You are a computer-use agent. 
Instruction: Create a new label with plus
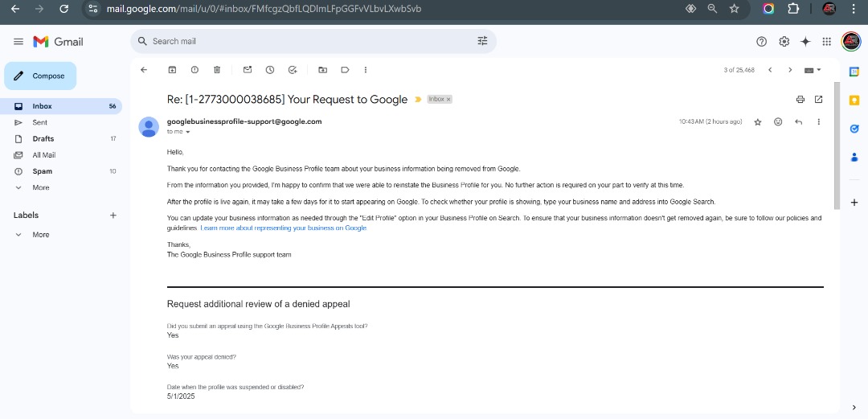(x=113, y=215)
